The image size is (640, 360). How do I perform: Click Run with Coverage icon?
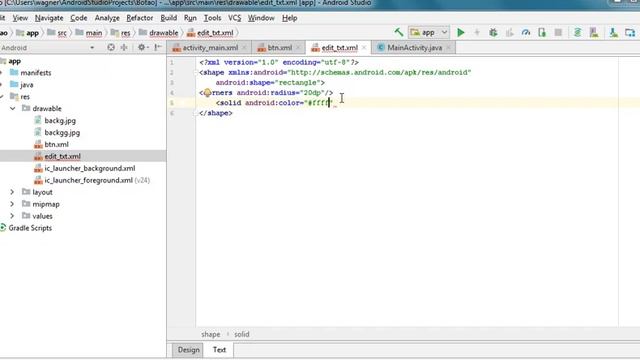pyautogui.click(x=509, y=32)
